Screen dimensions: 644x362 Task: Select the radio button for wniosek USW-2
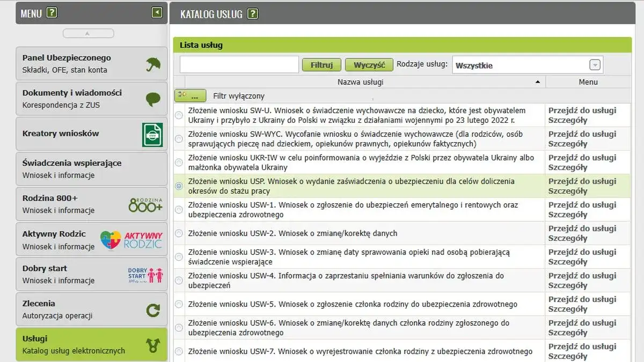coord(179,233)
